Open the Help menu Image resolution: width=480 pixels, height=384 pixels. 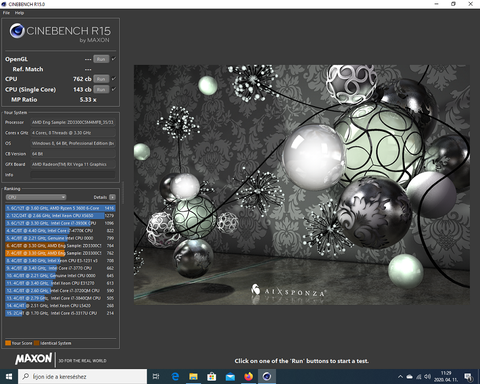coord(19,13)
